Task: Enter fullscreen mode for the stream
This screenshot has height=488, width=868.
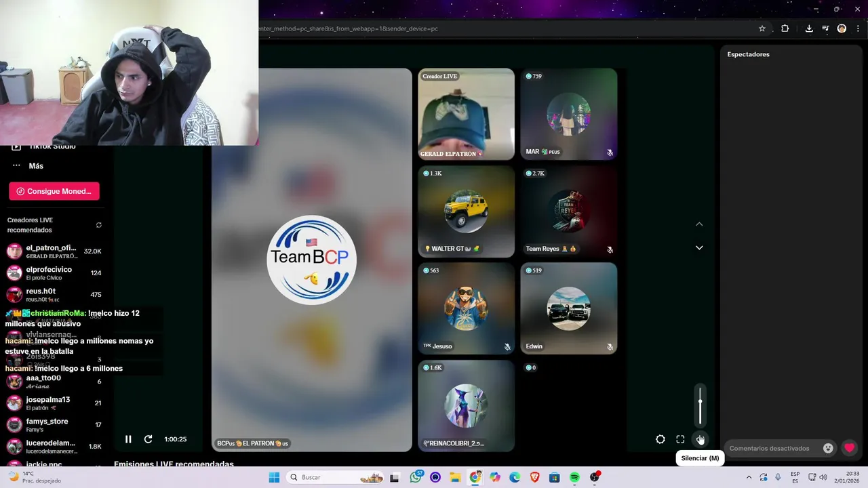Action: [680, 439]
